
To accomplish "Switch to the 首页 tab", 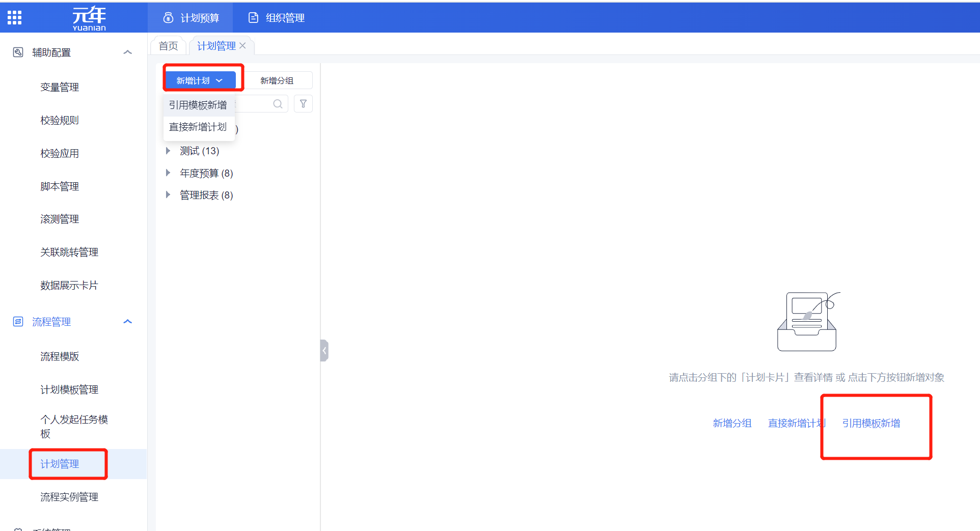I will click(168, 46).
